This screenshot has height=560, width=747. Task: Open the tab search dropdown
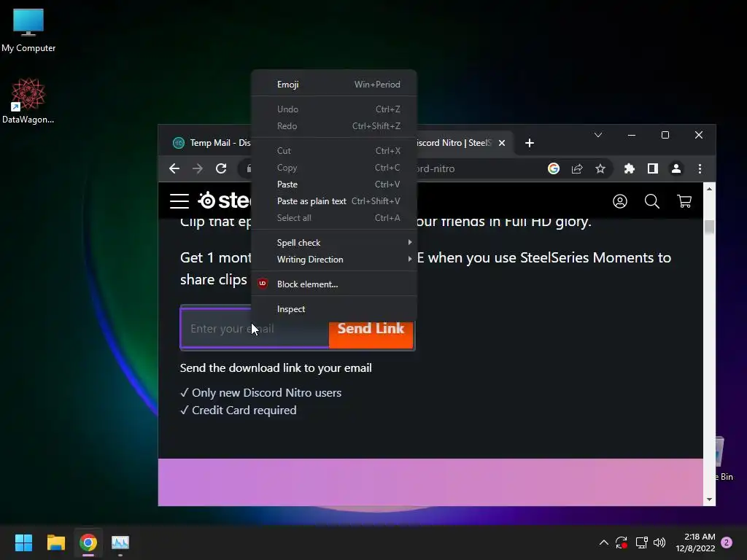[x=598, y=135]
